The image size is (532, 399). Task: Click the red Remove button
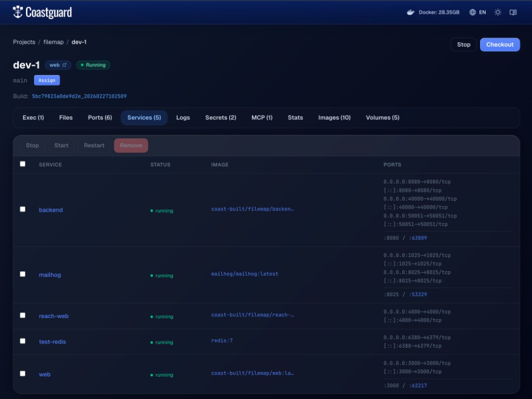pos(131,145)
